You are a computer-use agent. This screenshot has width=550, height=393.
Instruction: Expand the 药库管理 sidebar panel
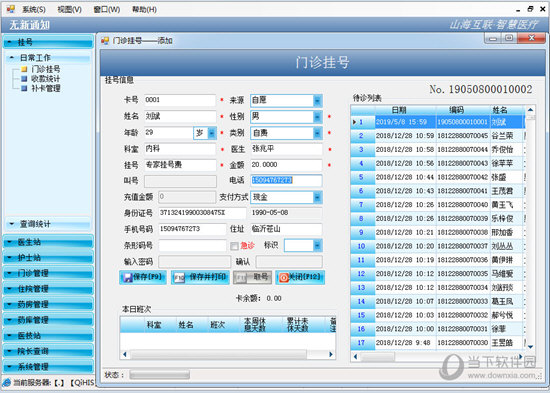pos(48,320)
